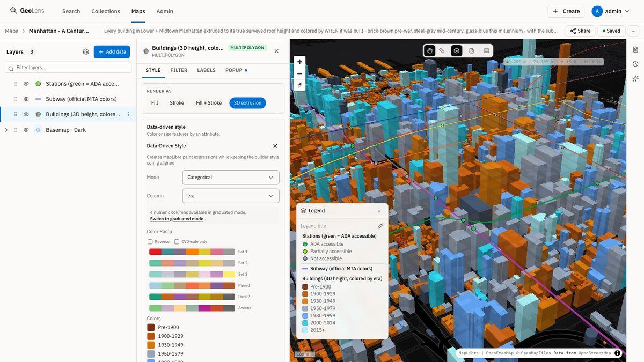Click the document icon in map toolbar
644x362 pixels.
[x=471, y=50]
